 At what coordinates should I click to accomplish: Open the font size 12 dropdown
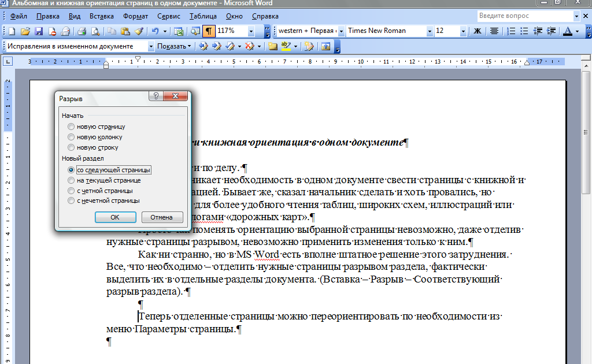[x=463, y=31]
